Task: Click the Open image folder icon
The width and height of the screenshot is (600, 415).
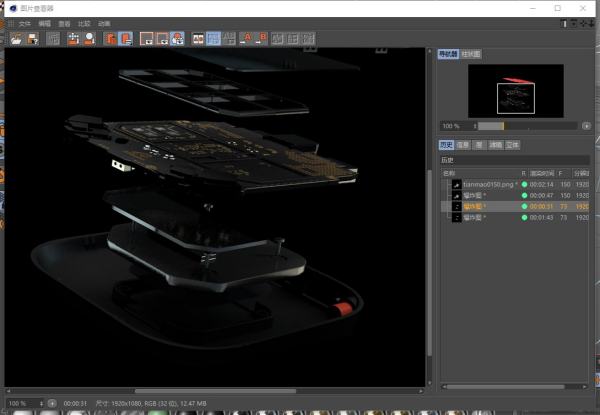Action: [x=16, y=39]
